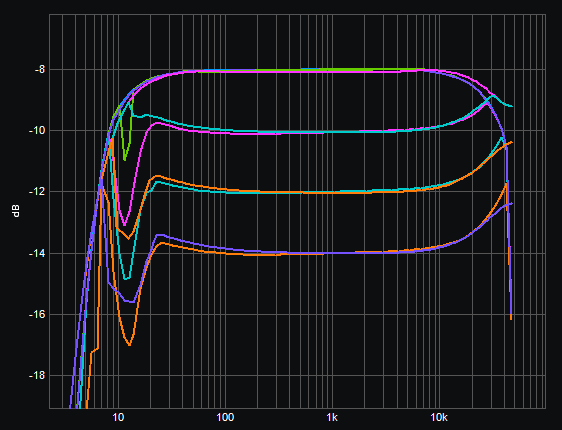The width and height of the screenshot is (562, 430).
Task: Select the 100 frequency axis label
Action: [225, 417]
